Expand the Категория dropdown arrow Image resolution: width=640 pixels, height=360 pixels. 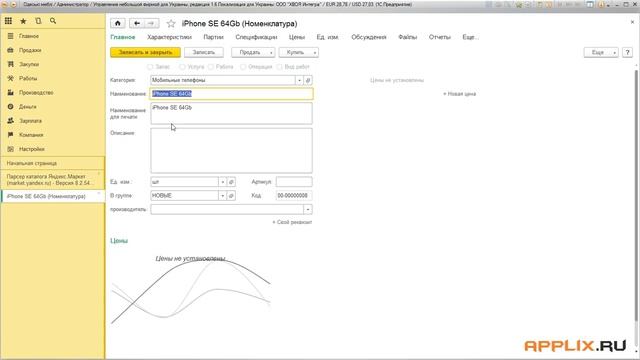pyautogui.click(x=299, y=80)
